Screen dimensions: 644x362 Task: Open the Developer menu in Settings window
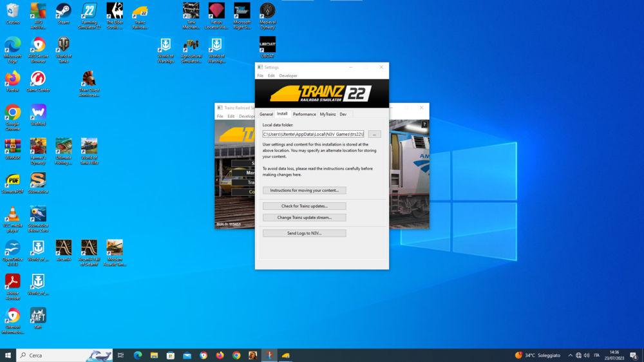point(288,75)
